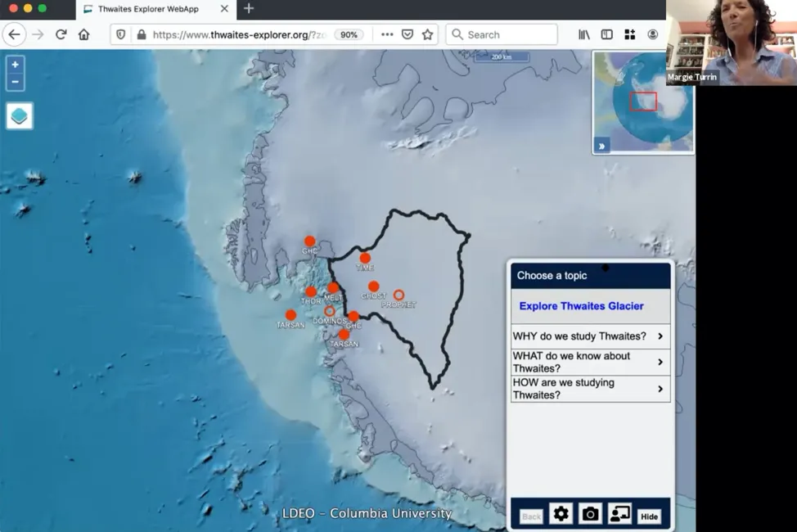Click the red extent box on globe

[x=643, y=101]
